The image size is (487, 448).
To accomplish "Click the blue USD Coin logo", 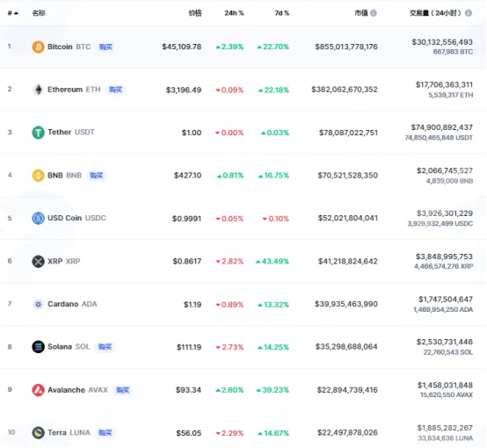I will point(38,218).
